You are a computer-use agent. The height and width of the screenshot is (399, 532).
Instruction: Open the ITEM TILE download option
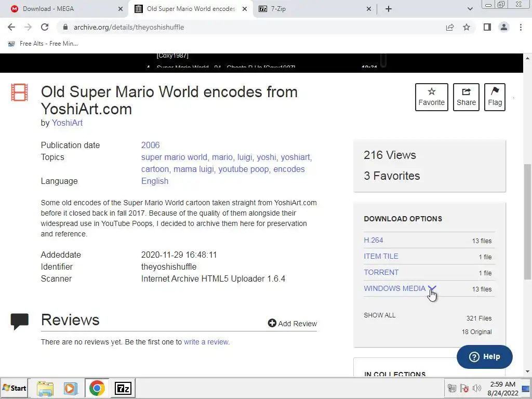click(381, 256)
